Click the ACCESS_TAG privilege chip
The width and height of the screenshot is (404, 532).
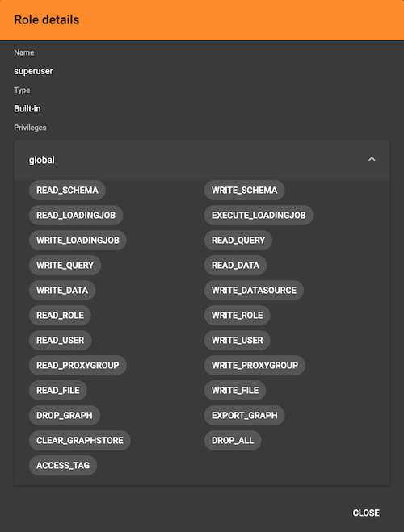[63, 466]
